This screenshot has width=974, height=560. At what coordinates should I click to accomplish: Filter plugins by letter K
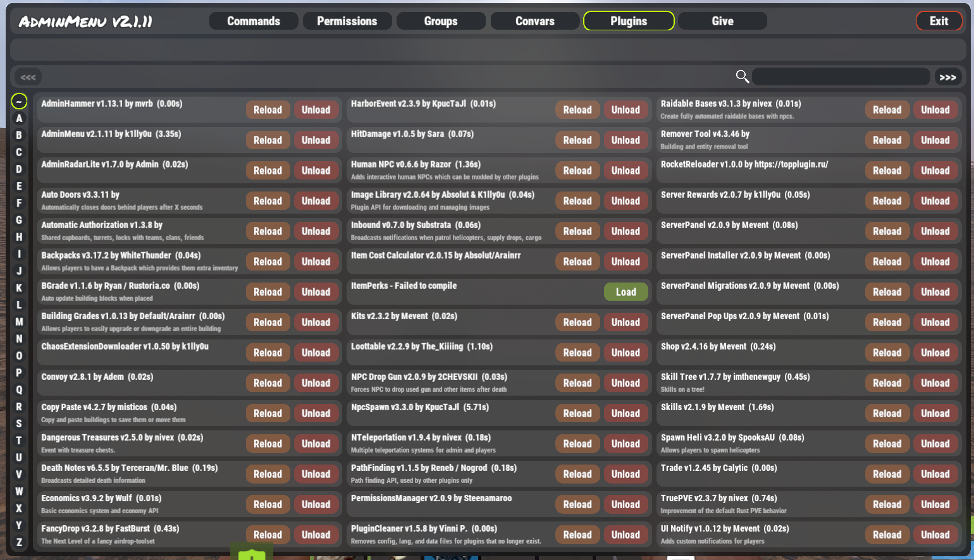coord(19,288)
